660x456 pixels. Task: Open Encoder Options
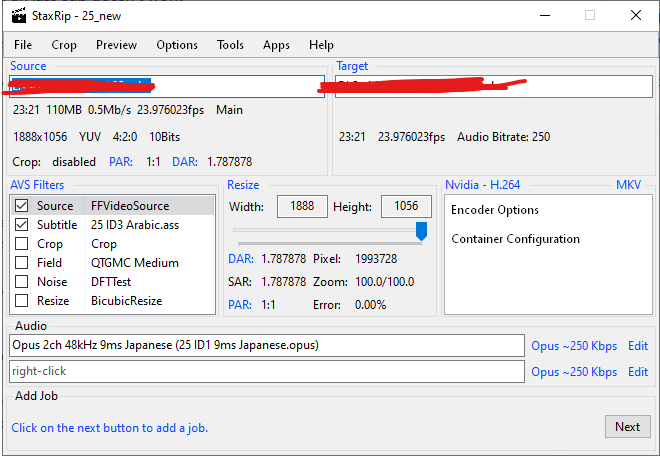[495, 210]
